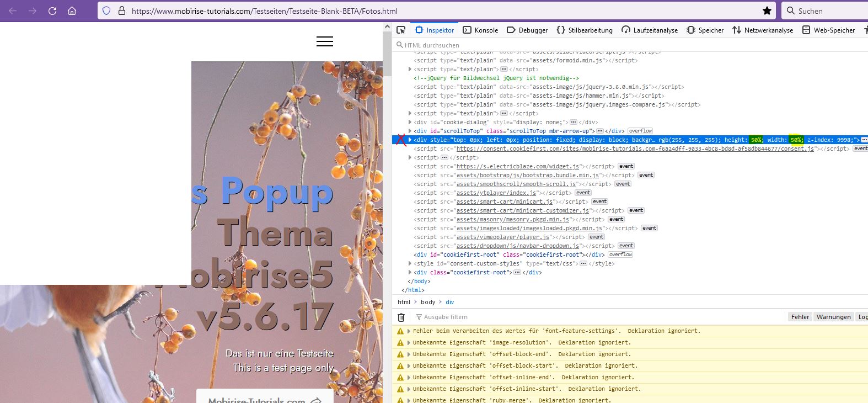Click the trash icon to clear console
This screenshot has width=868, height=403.
401,317
